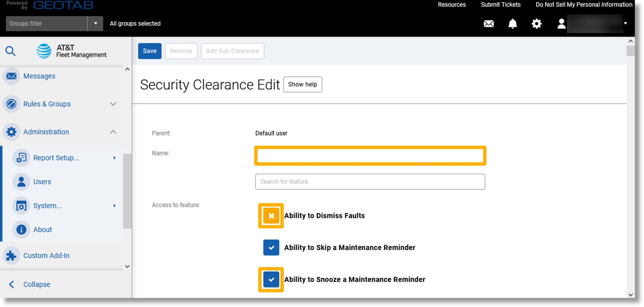Click the Show help button

point(302,84)
